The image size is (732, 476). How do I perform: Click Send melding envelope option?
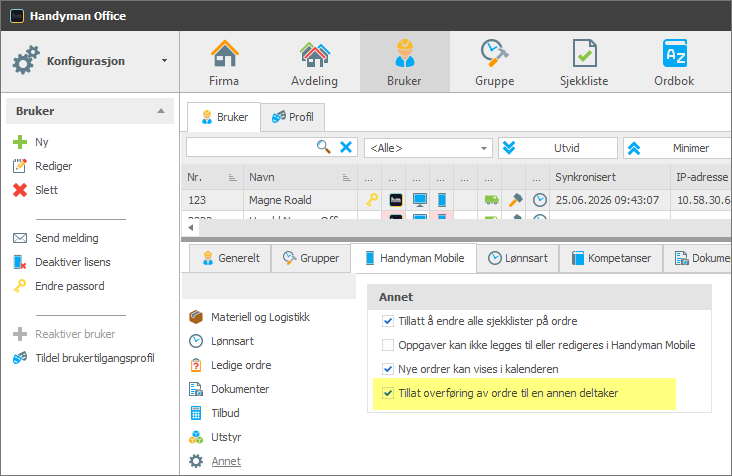pyautogui.click(x=56, y=238)
